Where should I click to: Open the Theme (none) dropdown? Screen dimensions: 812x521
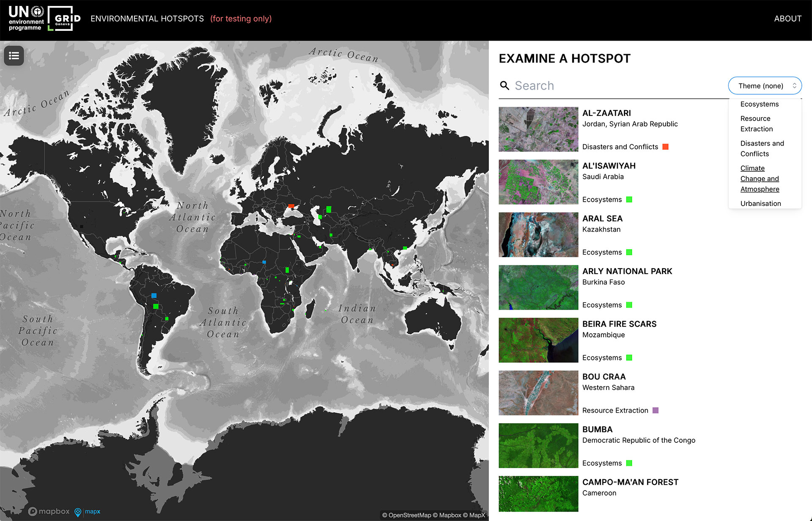765,86
